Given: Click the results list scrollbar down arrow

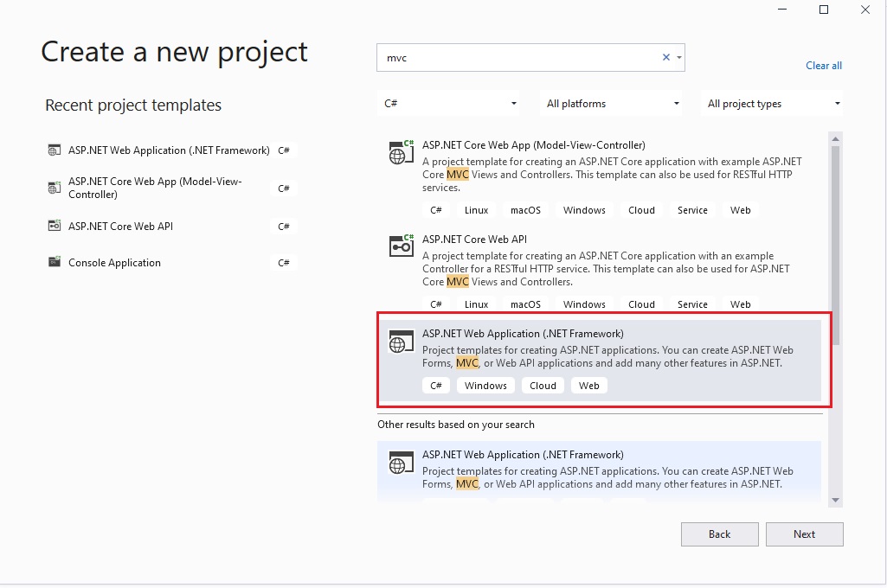Looking at the screenshot, I should click(836, 501).
